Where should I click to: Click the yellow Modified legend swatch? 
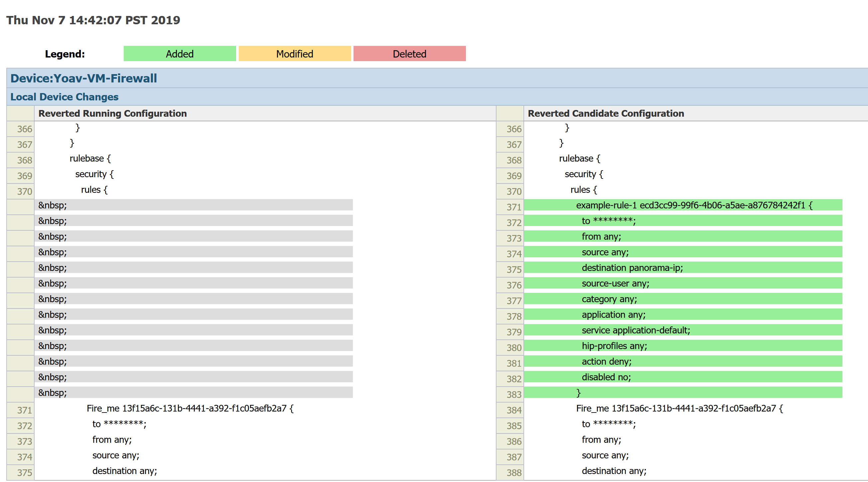point(295,54)
